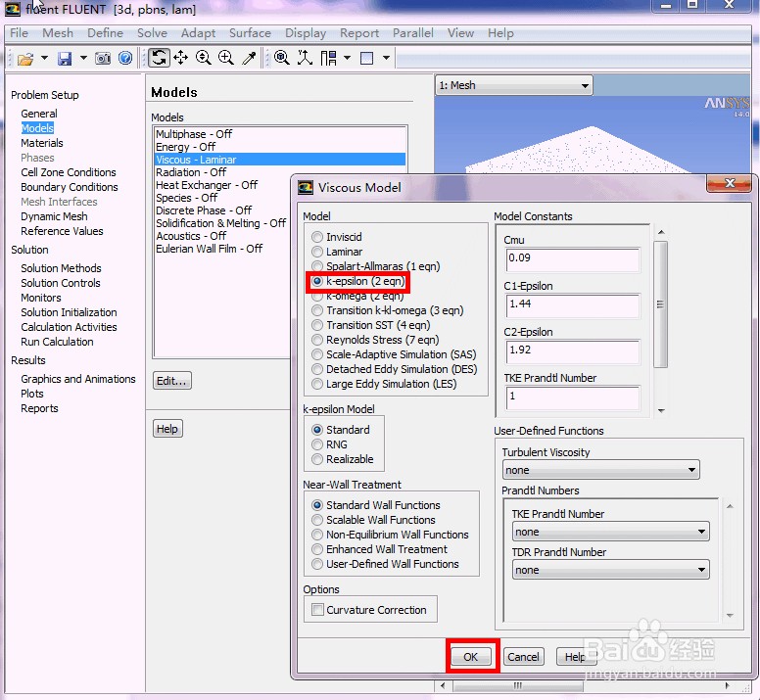
Task: Open the dropdown arrow next to open file icon
Action: click(45, 58)
